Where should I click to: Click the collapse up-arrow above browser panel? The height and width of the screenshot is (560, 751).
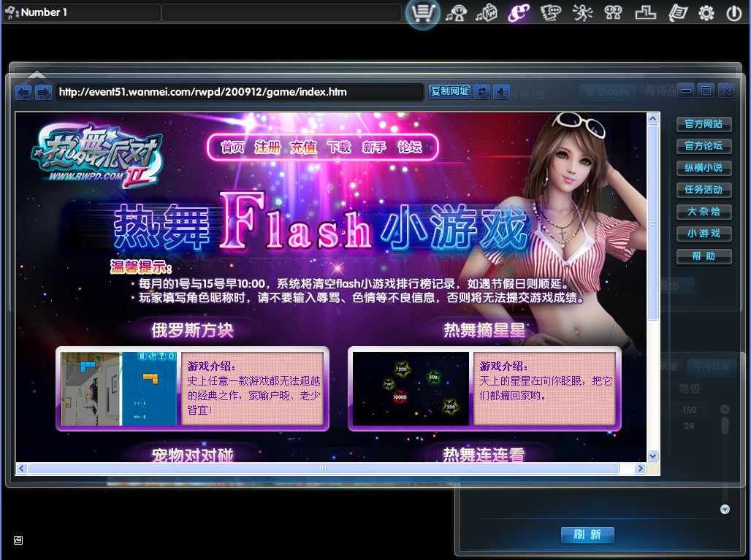click(x=37, y=74)
